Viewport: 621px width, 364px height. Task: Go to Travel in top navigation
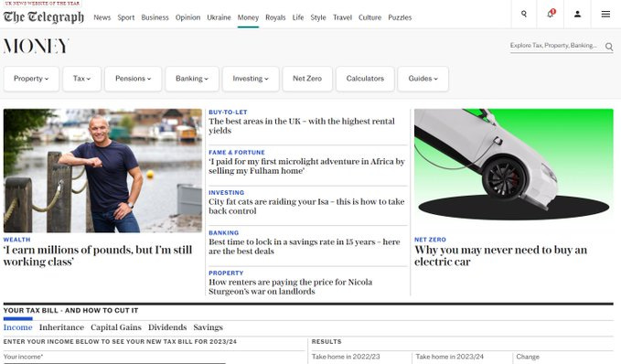[x=342, y=17]
